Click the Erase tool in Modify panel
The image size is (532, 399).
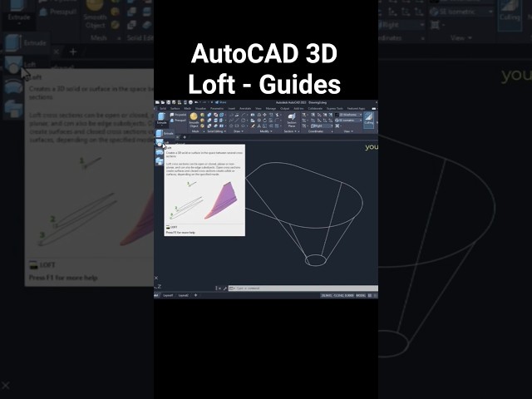[253, 126]
